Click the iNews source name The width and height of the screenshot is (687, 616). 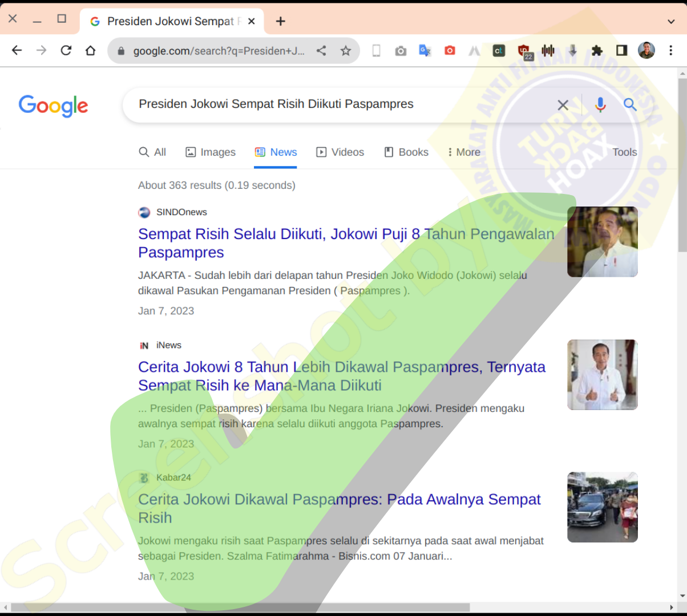click(169, 345)
